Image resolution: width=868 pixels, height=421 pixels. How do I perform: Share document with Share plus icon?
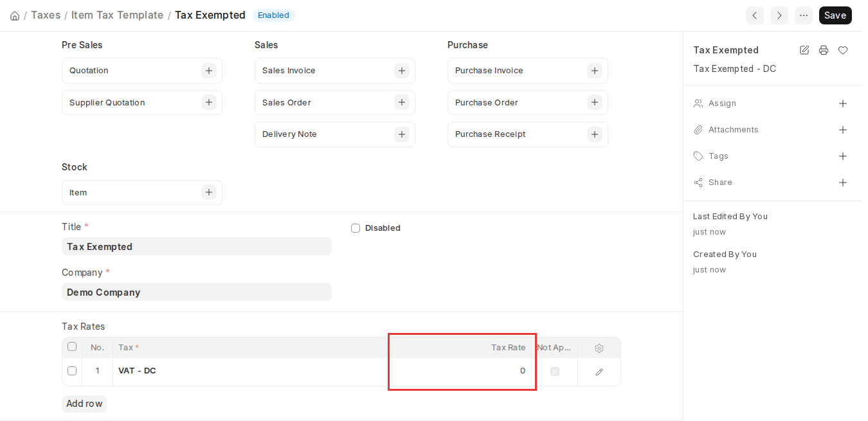(843, 183)
